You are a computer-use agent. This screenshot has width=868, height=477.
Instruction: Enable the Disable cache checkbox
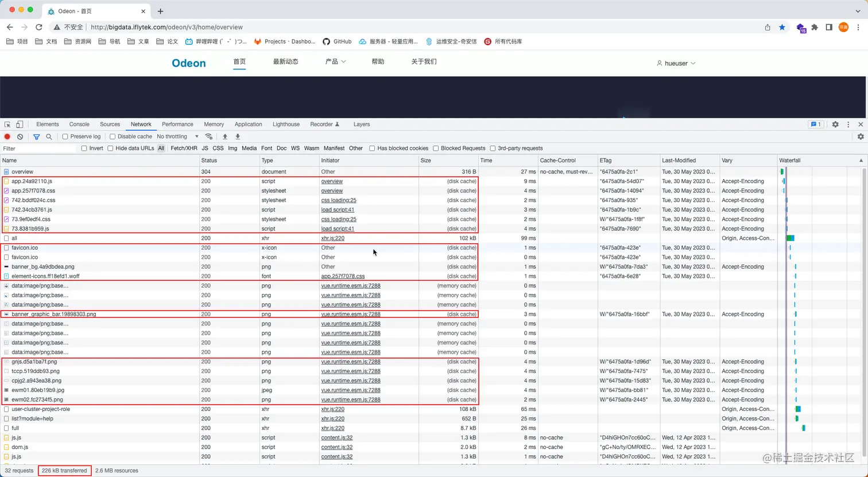(113, 137)
